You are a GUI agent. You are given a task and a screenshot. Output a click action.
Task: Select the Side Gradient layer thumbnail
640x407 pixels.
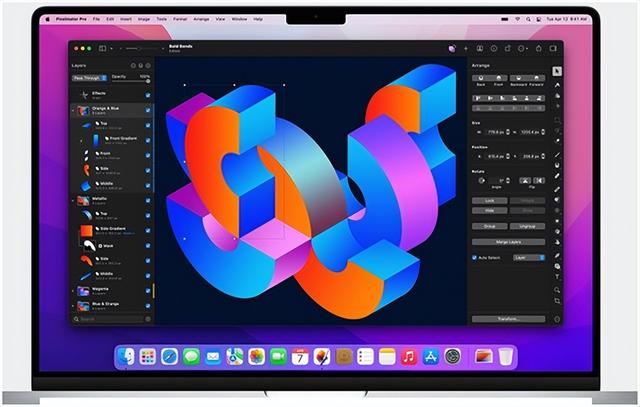click(87, 231)
